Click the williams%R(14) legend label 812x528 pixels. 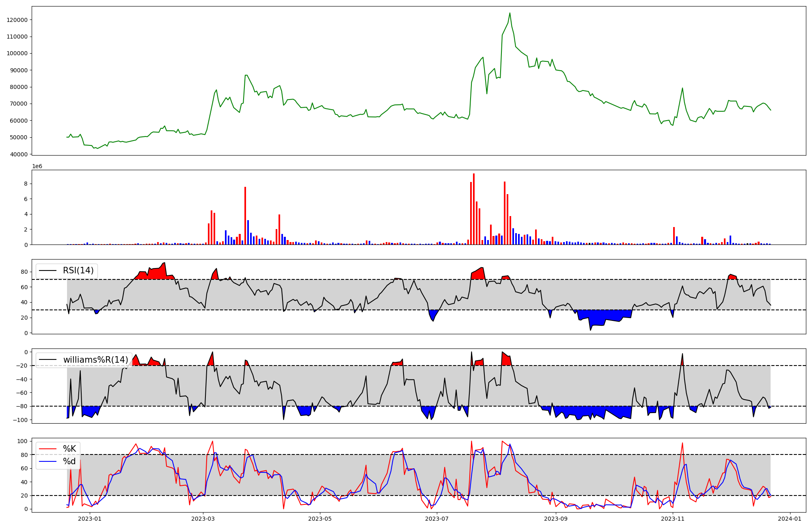(95, 360)
